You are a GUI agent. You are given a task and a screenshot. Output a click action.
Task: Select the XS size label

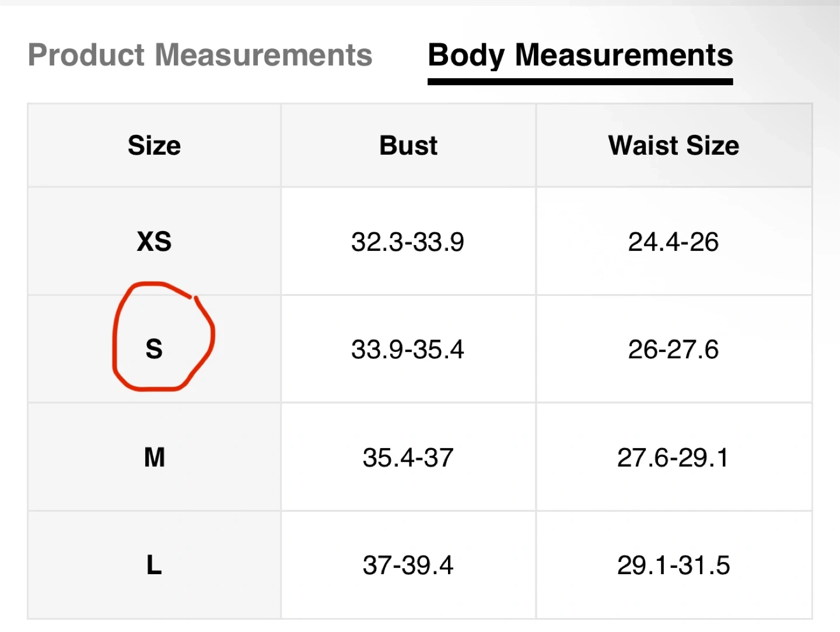(154, 242)
